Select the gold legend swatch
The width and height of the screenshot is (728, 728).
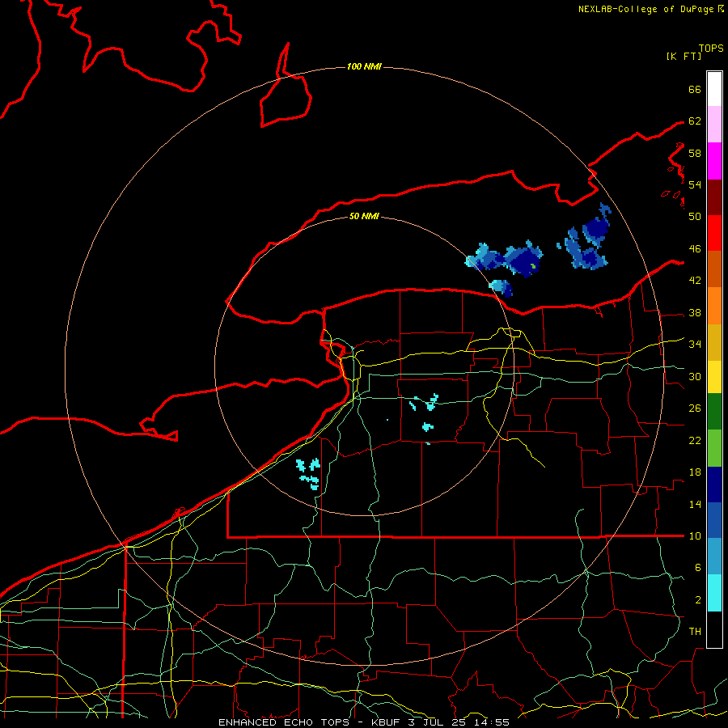[x=714, y=342]
